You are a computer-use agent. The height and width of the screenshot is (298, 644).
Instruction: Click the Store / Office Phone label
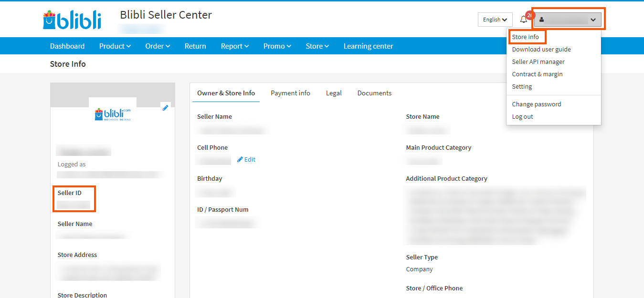pos(434,288)
